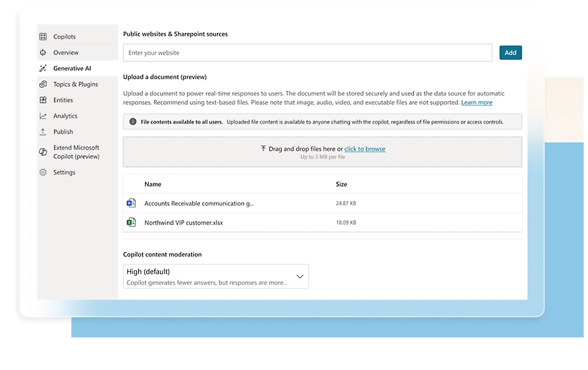
Task: Click the 'click to browse' link
Action: 365,149
